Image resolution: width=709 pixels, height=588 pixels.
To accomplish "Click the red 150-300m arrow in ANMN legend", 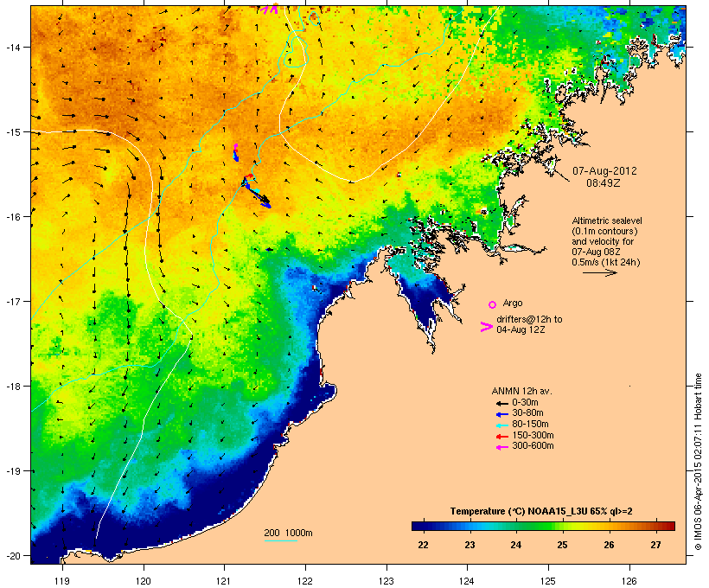I will click(x=501, y=437).
